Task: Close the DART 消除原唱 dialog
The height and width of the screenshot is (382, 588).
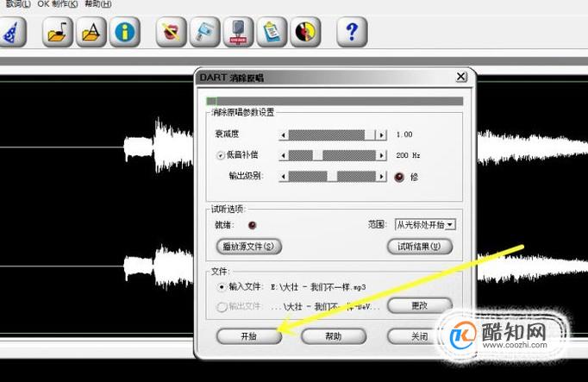Action: [461, 77]
